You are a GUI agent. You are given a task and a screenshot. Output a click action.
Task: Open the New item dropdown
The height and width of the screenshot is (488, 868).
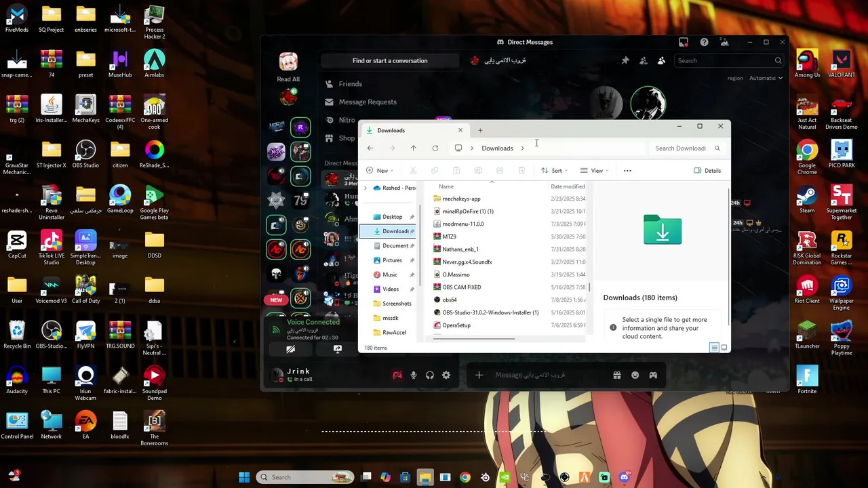tap(380, 171)
